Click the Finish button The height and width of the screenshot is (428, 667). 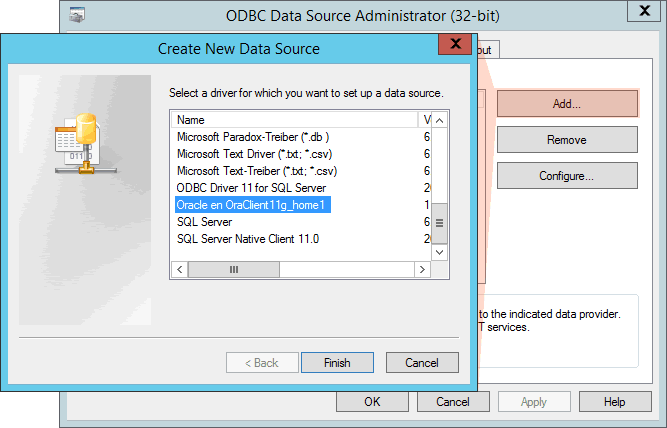pyautogui.click(x=337, y=362)
